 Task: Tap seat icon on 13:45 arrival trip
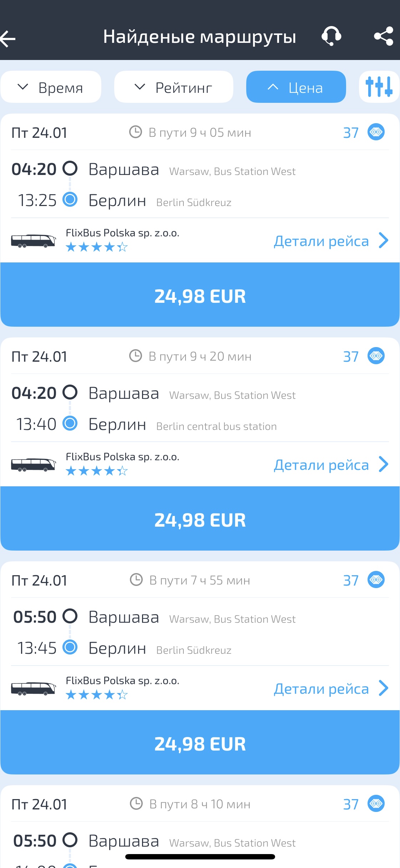point(376,580)
